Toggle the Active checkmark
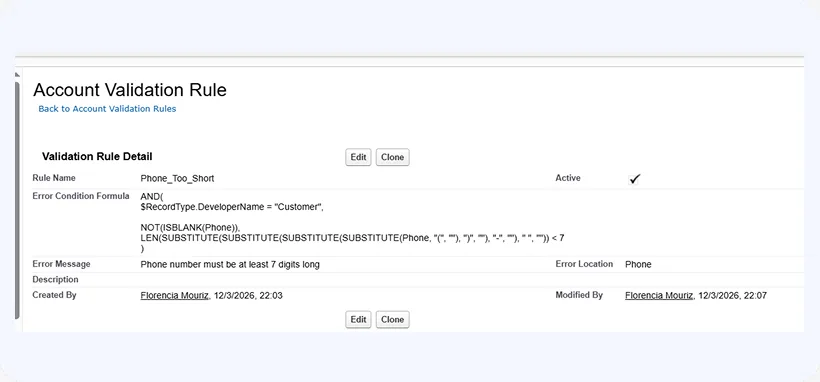Screen dimensions: 820x382 tap(634, 179)
